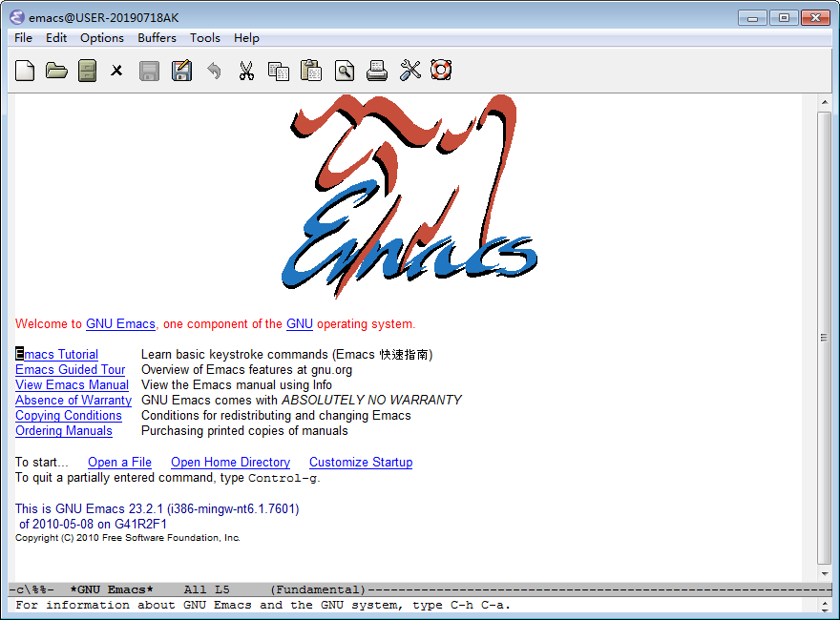
Task: Kill the current buffer with the X icon
Action: (116, 71)
